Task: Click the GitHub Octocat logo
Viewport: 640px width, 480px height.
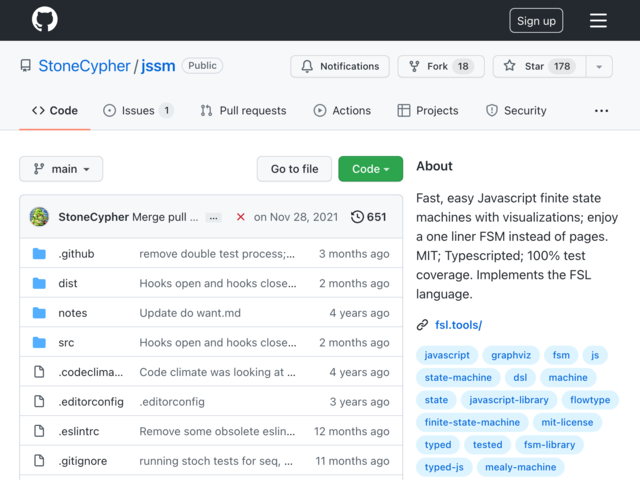Action: (x=44, y=19)
